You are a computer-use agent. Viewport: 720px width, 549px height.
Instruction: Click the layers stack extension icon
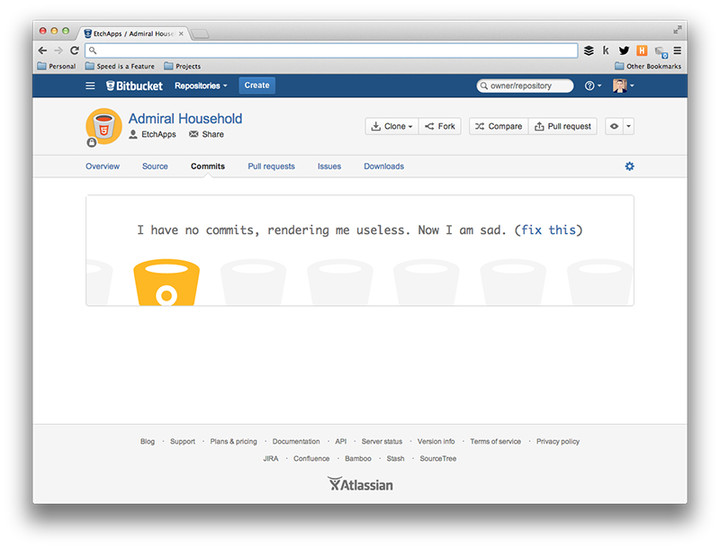click(589, 50)
